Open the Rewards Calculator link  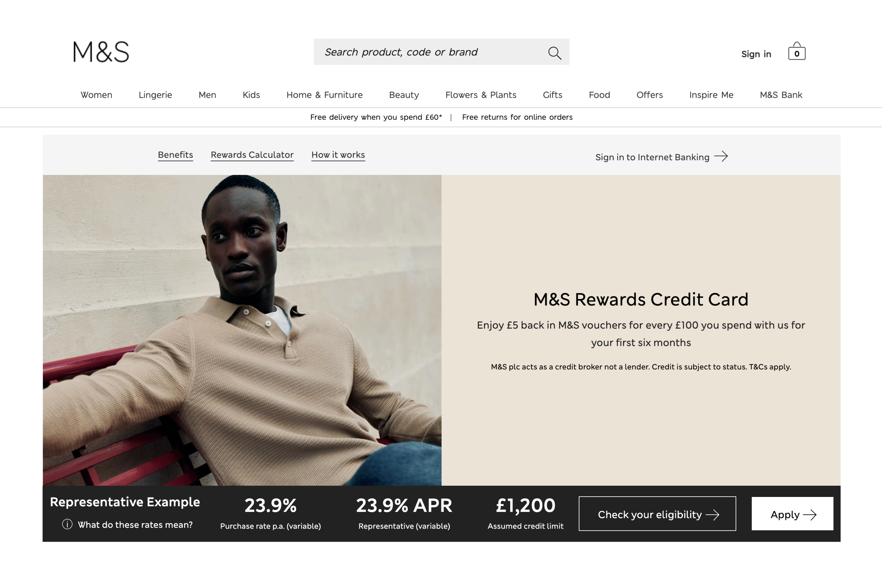pos(252,155)
